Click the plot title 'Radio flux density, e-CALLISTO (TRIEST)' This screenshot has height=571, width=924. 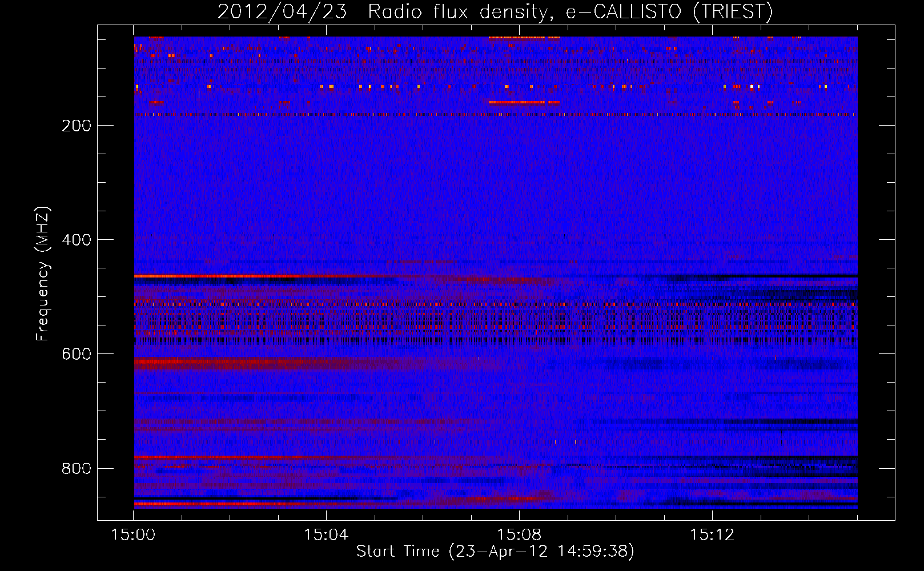pyautogui.click(x=570, y=12)
